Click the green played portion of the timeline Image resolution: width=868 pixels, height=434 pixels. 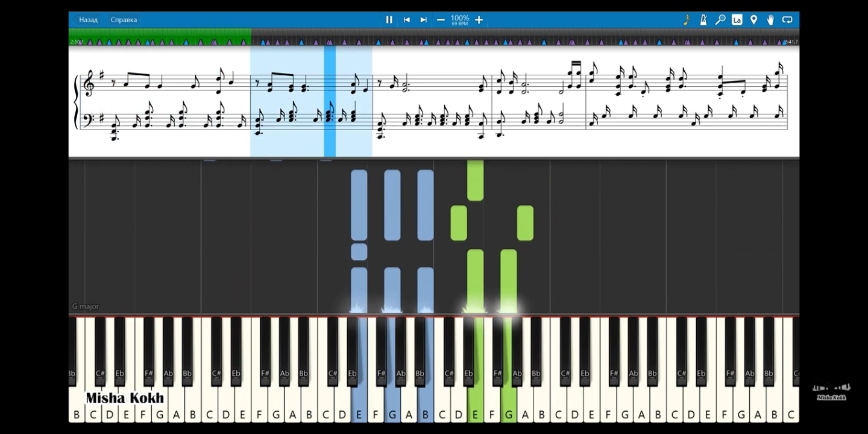pos(160,37)
